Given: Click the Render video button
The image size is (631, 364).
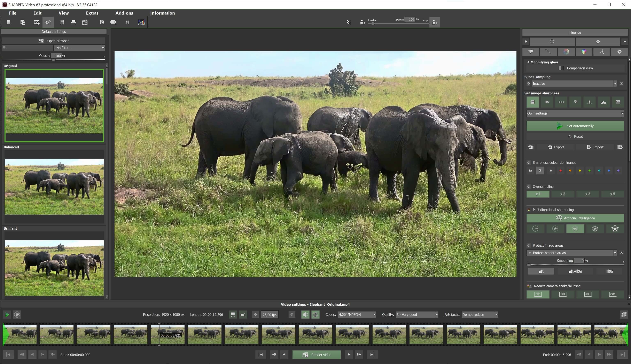Looking at the screenshot, I should tap(316, 355).
